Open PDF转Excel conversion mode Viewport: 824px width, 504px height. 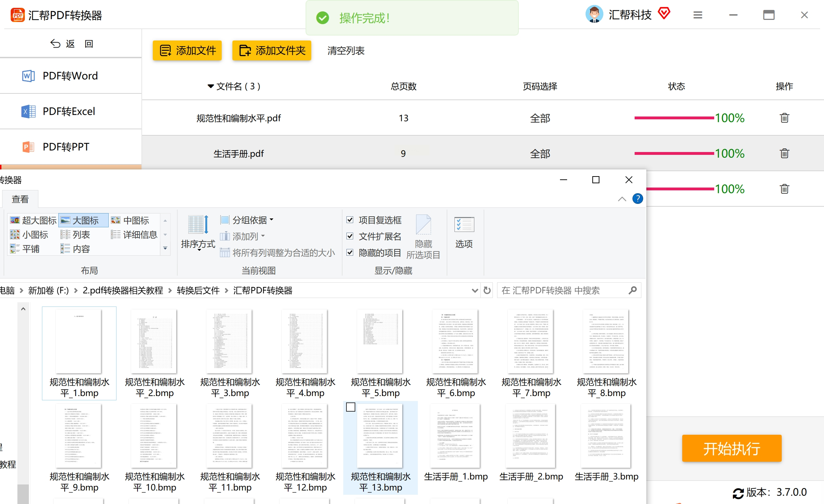pos(69,112)
